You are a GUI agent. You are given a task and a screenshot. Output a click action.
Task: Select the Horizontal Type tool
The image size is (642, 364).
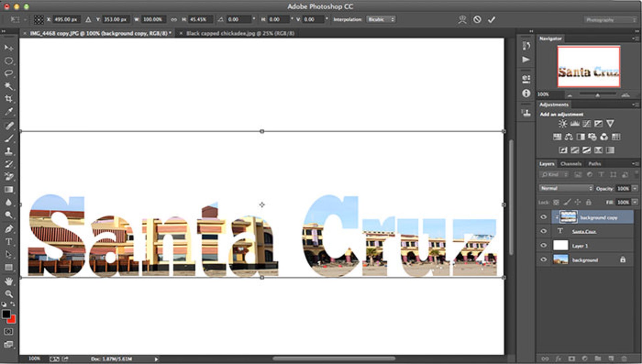[x=8, y=242]
